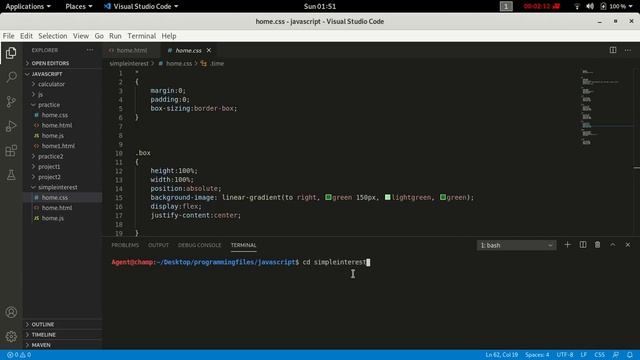Switch to the DEBUG CONSOLE tab
Screen dimensions: 640x360
(199, 245)
